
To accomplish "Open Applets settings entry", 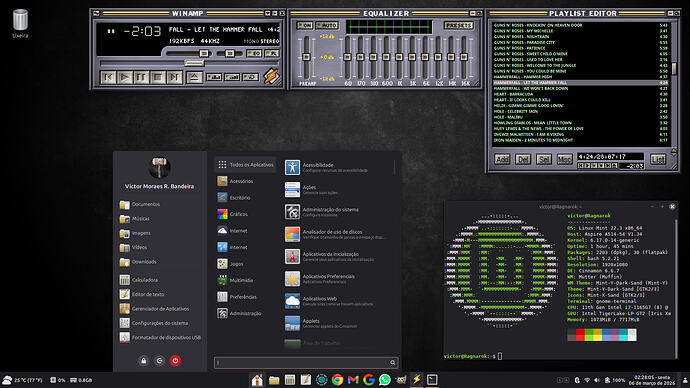I will [337, 323].
